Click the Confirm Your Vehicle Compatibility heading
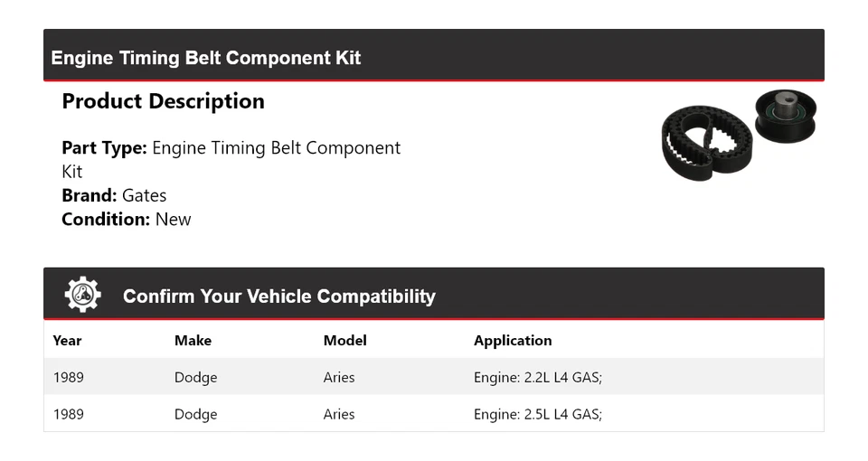 (x=278, y=296)
